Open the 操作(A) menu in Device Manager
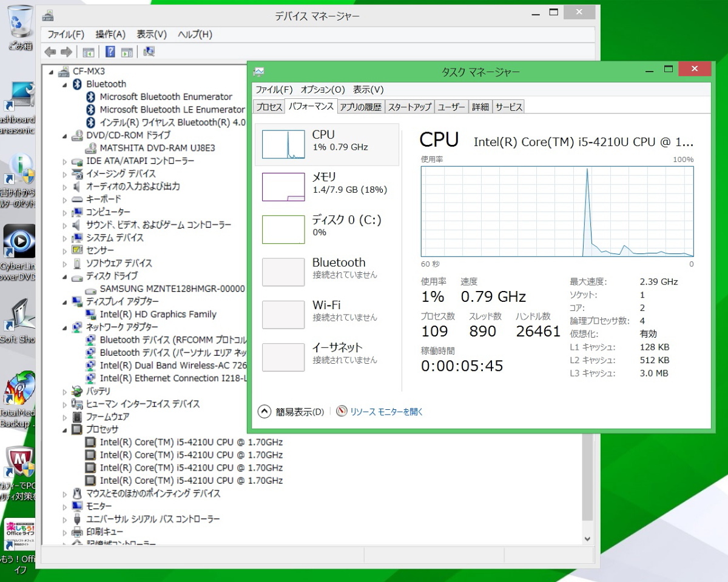The height and width of the screenshot is (582, 728). click(x=110, y=35)
